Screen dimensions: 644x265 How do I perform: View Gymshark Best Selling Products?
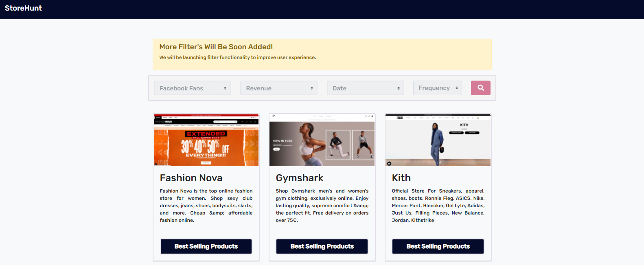coord(322,246)
